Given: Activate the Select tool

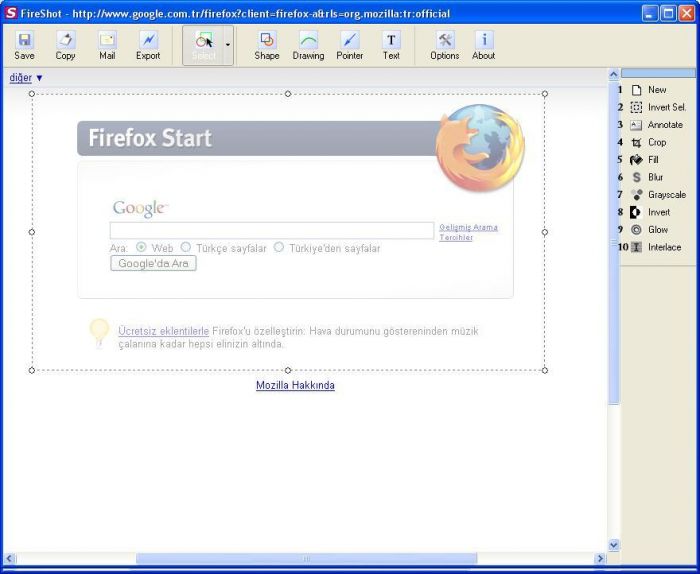Looking at the screenshot, I should pyautogui.click(x=204, y=46).
